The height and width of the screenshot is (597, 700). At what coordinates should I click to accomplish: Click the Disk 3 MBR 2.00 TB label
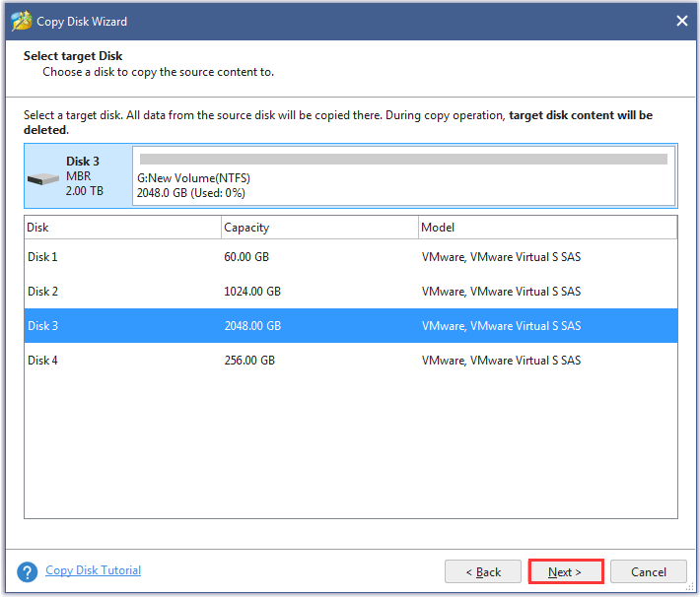[84, 175]
